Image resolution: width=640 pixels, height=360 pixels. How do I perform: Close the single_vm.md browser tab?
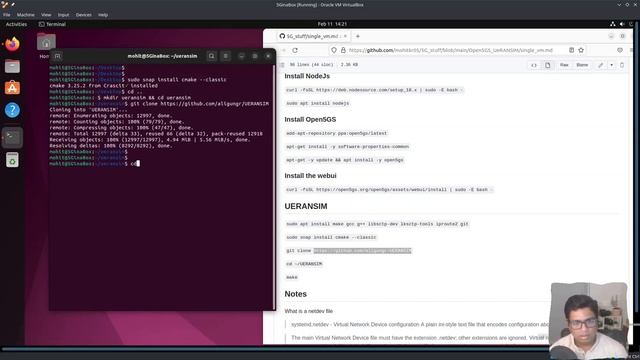pos(345,36)
